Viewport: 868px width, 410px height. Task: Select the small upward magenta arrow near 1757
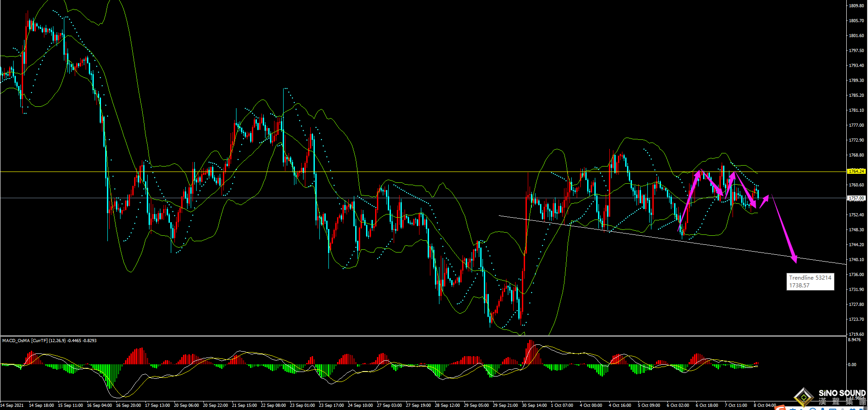point(764,201)
